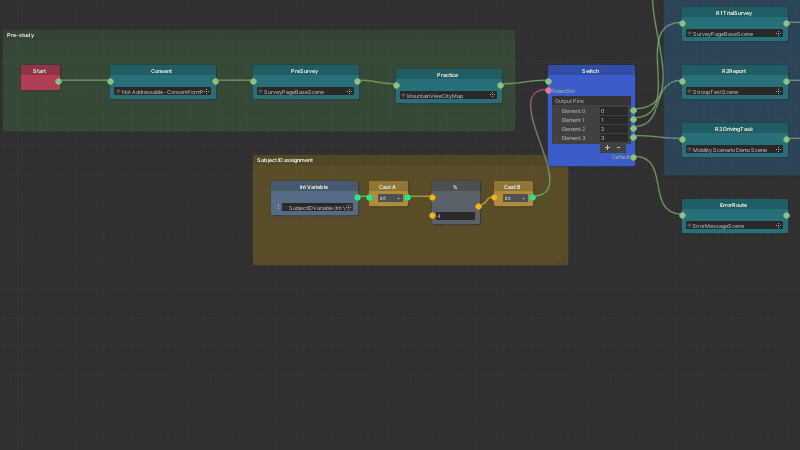This screenshot has width=800, height=450.
Task: Click the Element 3 output port
Action: tap(633, 137)
